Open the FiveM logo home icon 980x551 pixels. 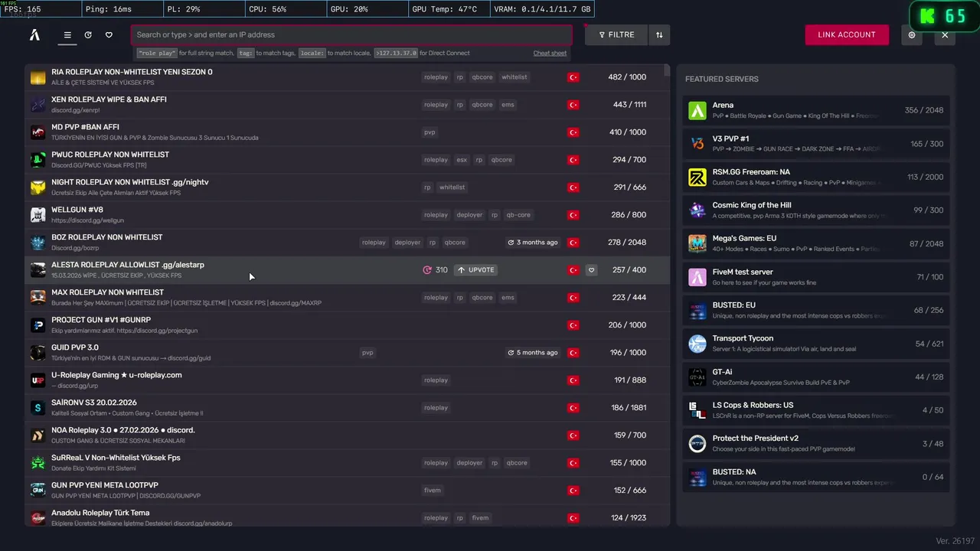(x=34, y=34)
